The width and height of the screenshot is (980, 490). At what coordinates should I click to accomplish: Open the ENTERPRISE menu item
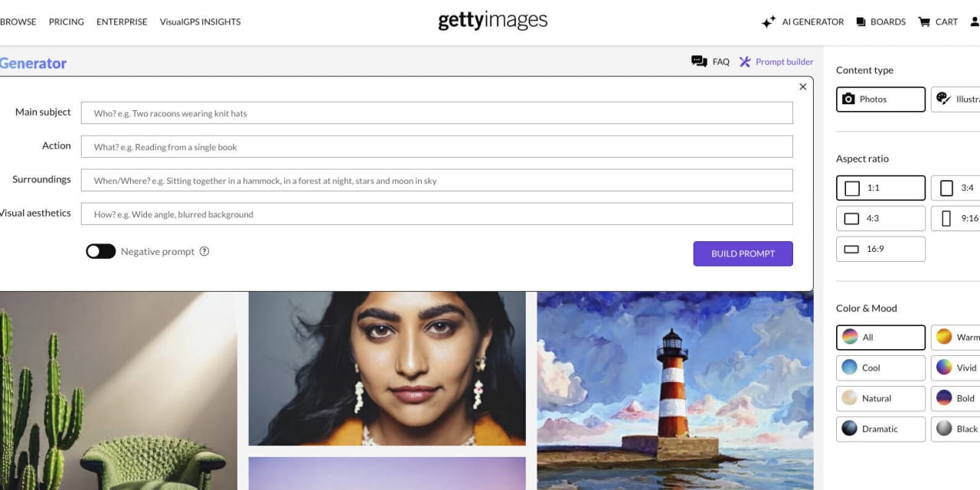point(122,22)
